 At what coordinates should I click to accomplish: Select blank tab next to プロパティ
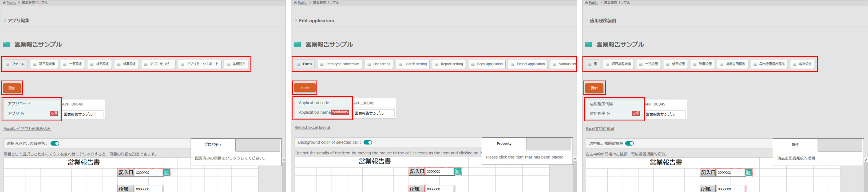pos(258,145)
